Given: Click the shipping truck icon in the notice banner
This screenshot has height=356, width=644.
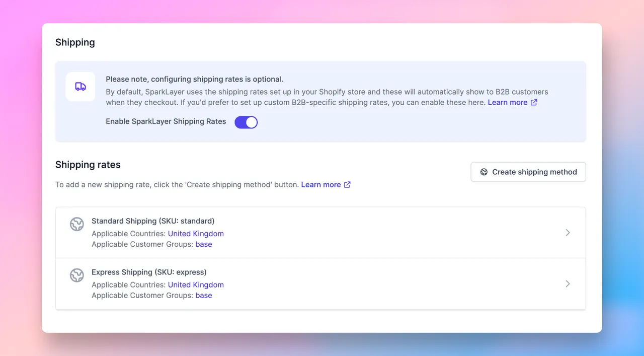Looking at the screenshot, I should tap(80, 87).
